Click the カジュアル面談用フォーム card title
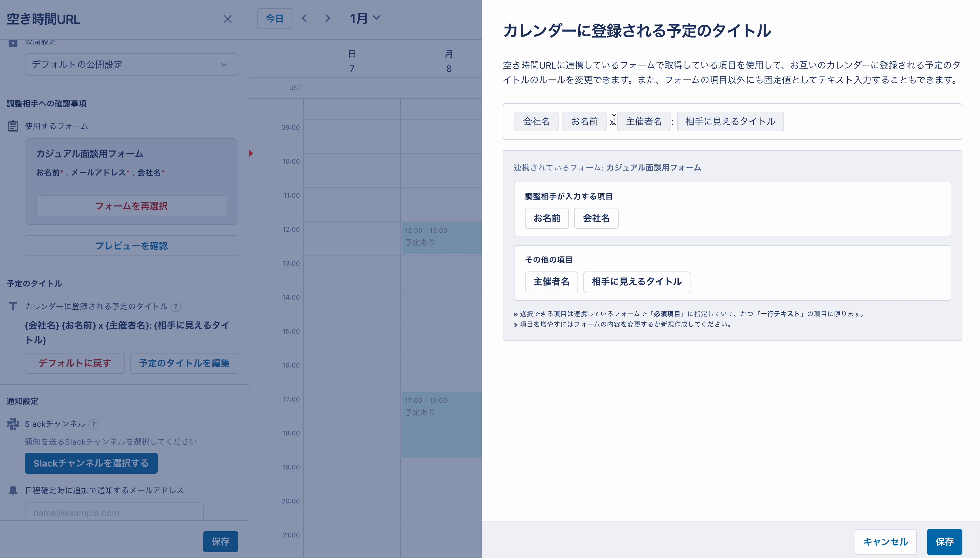980x558 pixels. point(90,154)
